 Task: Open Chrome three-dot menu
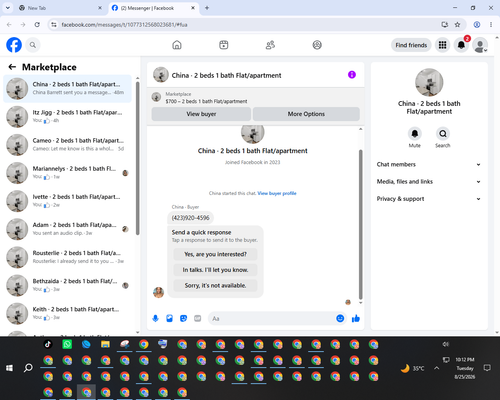(x=491, y=24)
